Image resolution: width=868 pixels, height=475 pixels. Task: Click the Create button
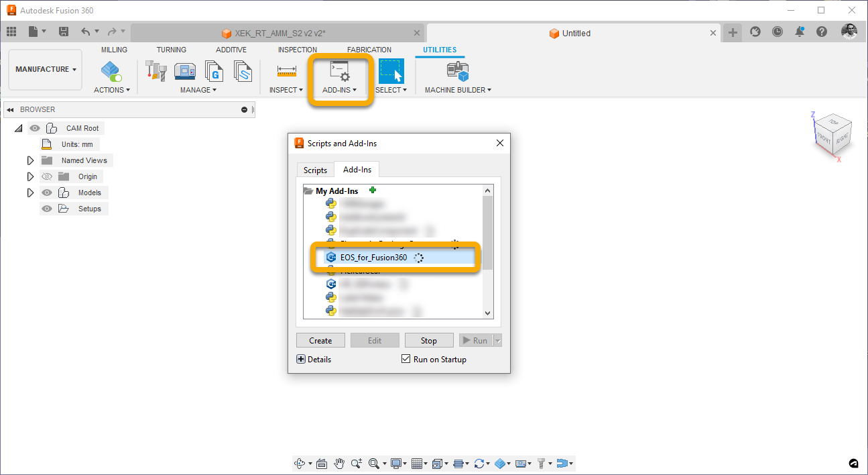320,340
